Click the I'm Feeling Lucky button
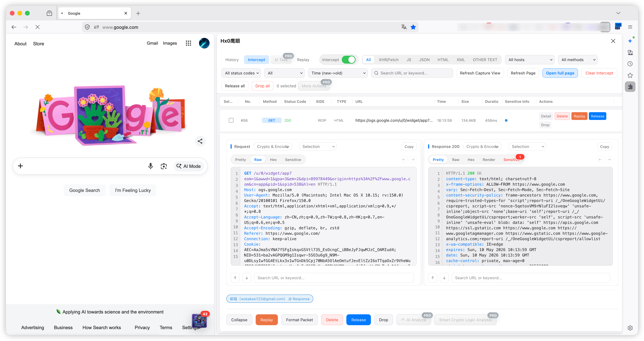The image size is (644, 341). [x=133, y=190]
